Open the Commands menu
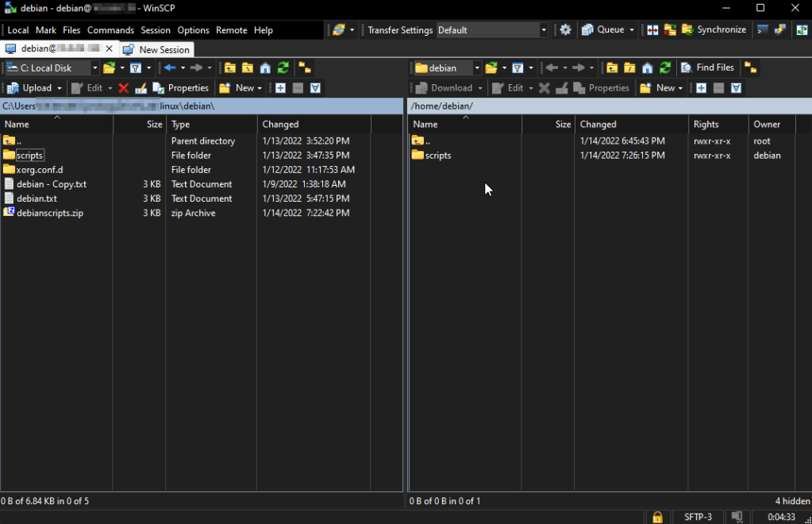This screenshot has width=812, height=524. [x=110, y=30]
